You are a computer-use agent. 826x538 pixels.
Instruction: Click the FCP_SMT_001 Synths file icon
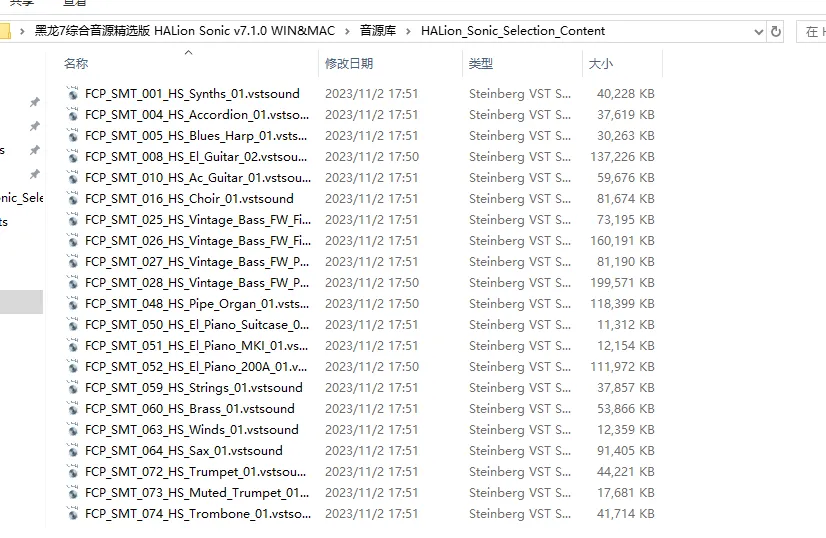(73, 93)
